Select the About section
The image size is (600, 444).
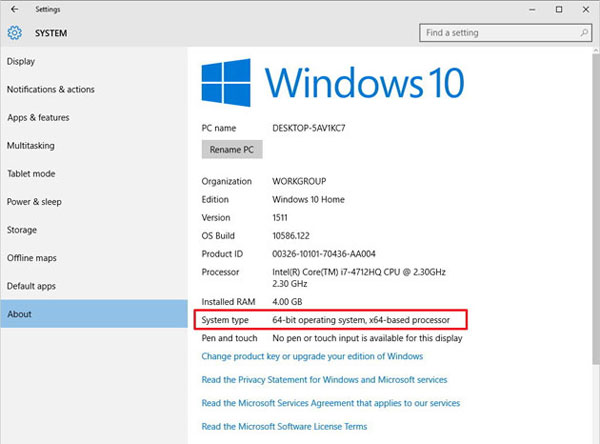pos(94,314)
